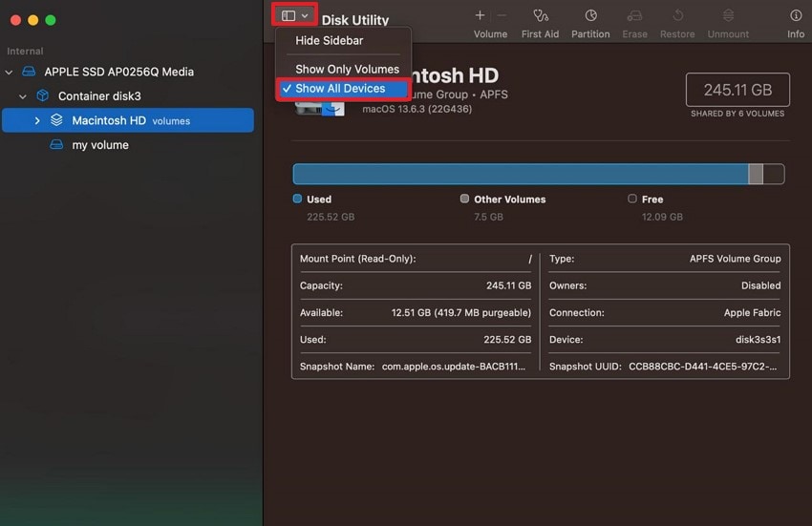
Task: Click the Mount Point (Read-Only) row
Action: point(416,259)
